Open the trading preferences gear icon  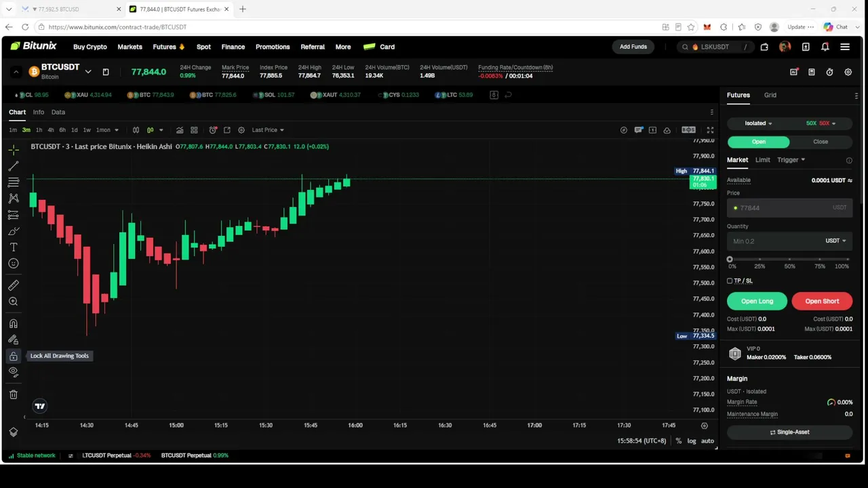[848, 72]
